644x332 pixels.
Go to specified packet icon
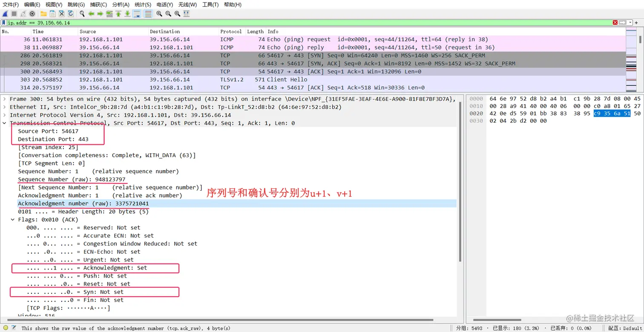click(x=109, y=14)
